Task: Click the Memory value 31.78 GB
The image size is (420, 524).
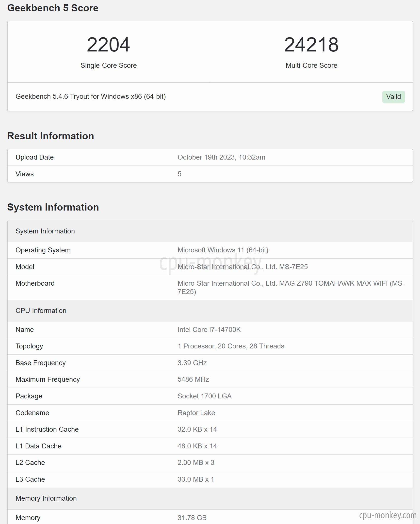Action: (x=192, y=518)
